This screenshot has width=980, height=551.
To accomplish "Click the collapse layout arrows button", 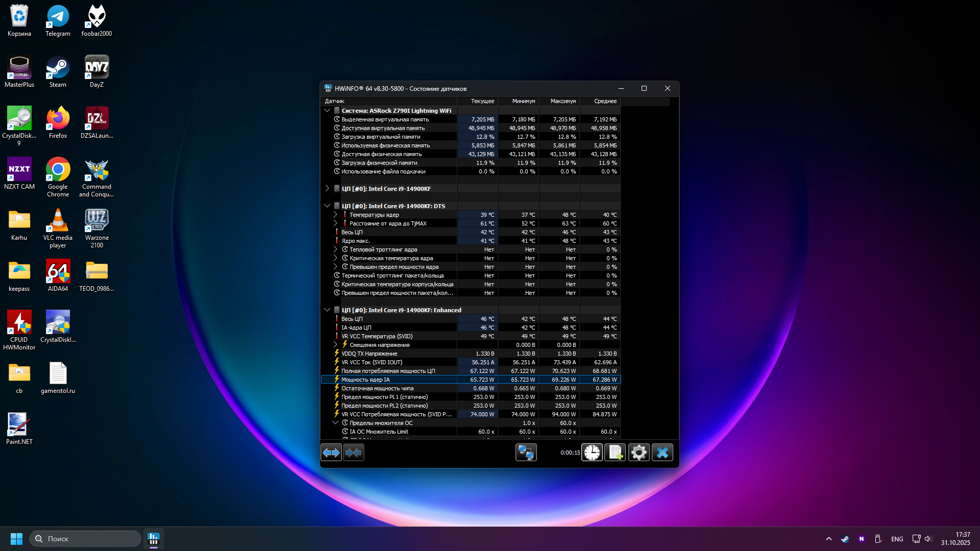I will point(353,453).
